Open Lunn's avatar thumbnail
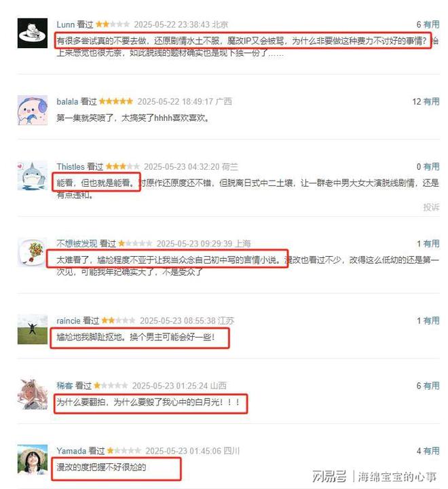Viewport: 448px width, 489px height. [33, 33]
